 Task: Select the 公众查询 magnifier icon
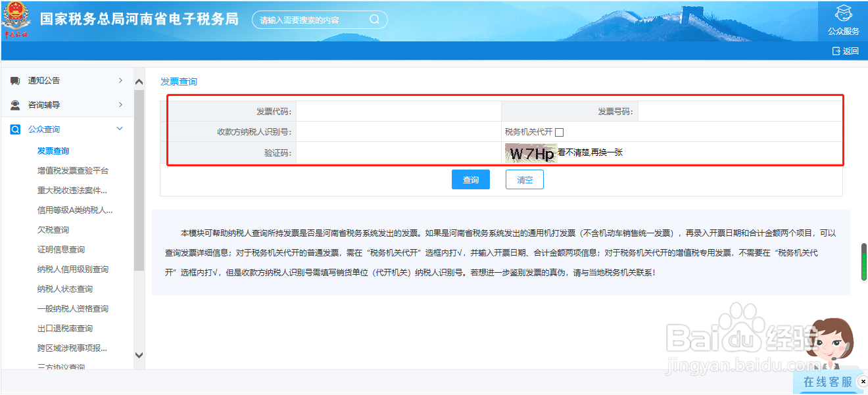coord(15,129)
